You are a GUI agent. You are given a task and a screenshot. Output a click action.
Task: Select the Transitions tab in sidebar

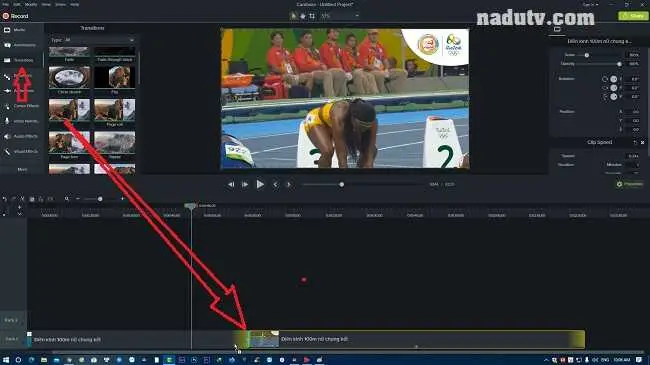coord(22,60)
